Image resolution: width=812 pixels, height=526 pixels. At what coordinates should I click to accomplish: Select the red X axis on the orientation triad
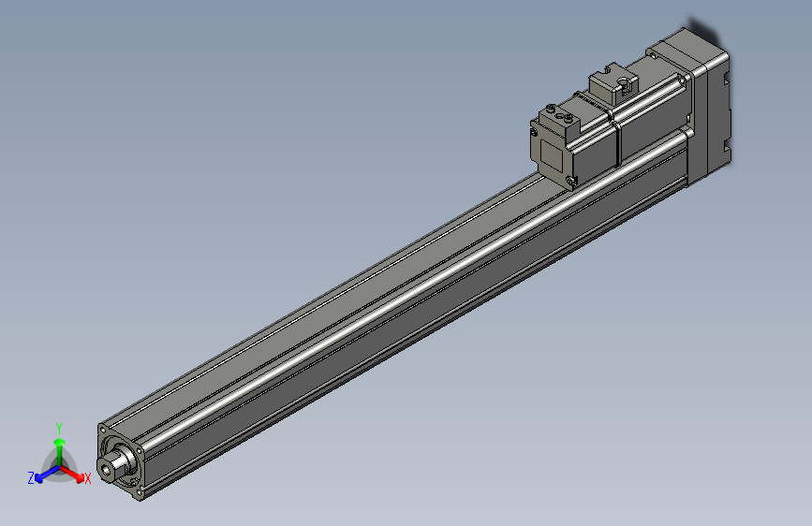point(73,474)
